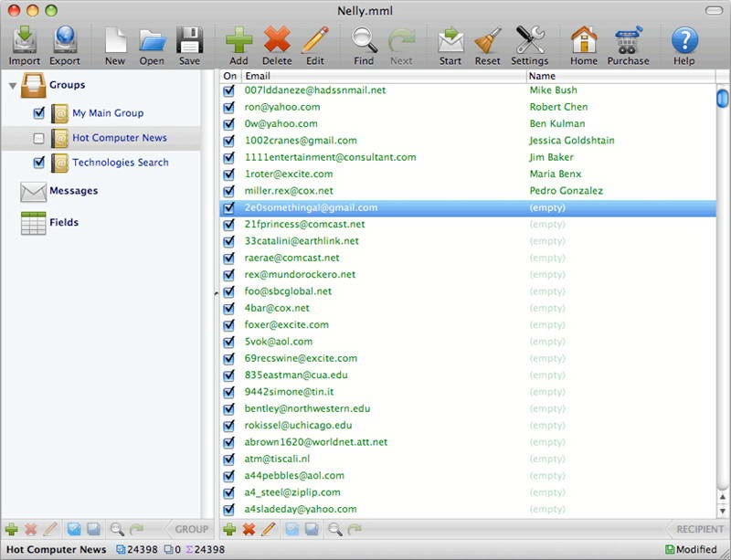The width and height of the screenshot is (731, 560).
Task: Uncheck the My Main Group checkbox
Action: point(38,113)
